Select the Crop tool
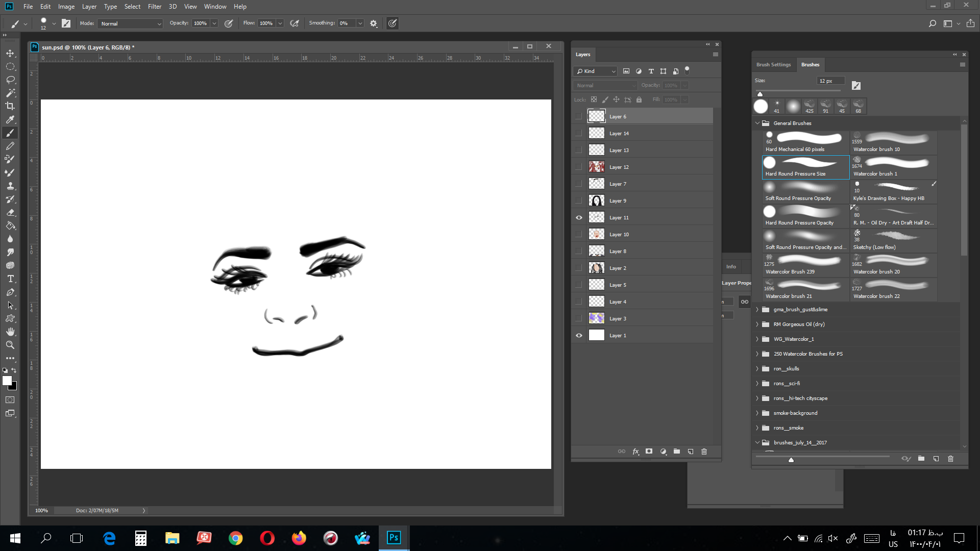The height and width of the screenshot is (551, 980). click(10, 106)
